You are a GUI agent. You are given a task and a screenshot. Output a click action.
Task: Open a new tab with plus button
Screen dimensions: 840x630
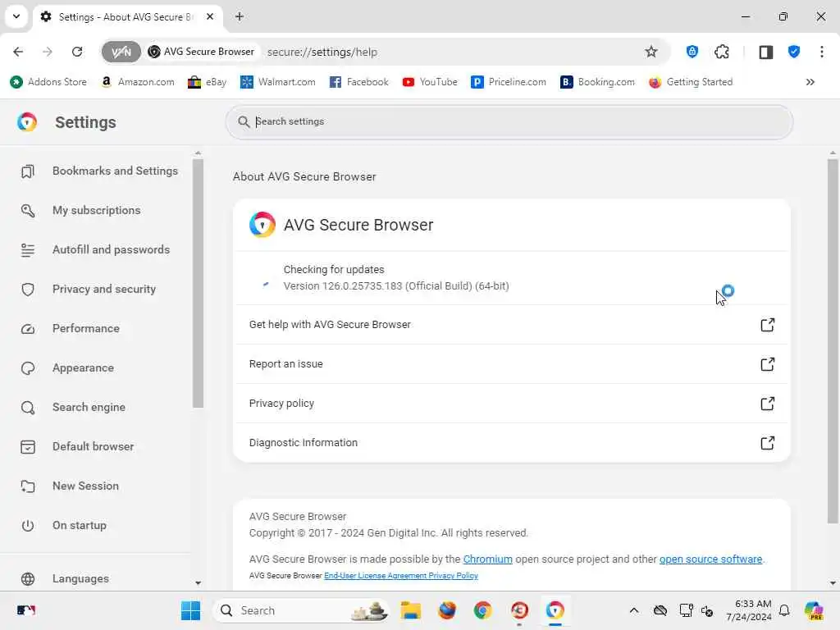click(x=240, y=16)
